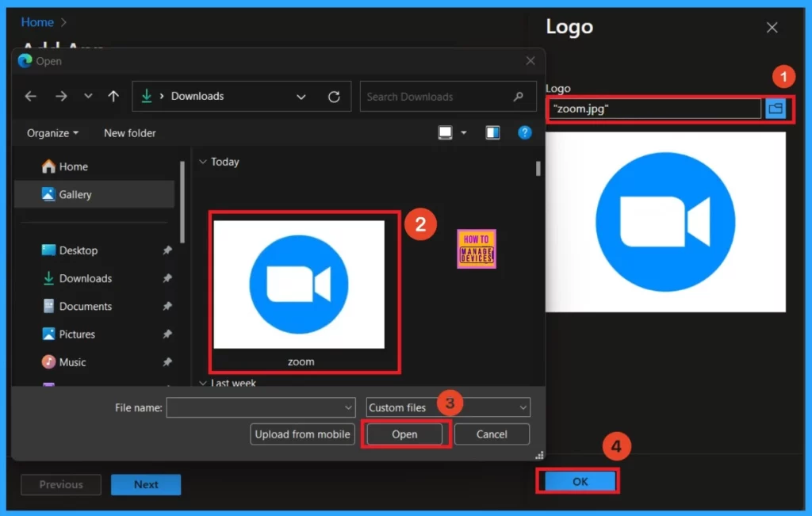This screenshot has width=812, height=516.
Task: Expand the address bar path dropdown
Action: click(x=301, y=97)
